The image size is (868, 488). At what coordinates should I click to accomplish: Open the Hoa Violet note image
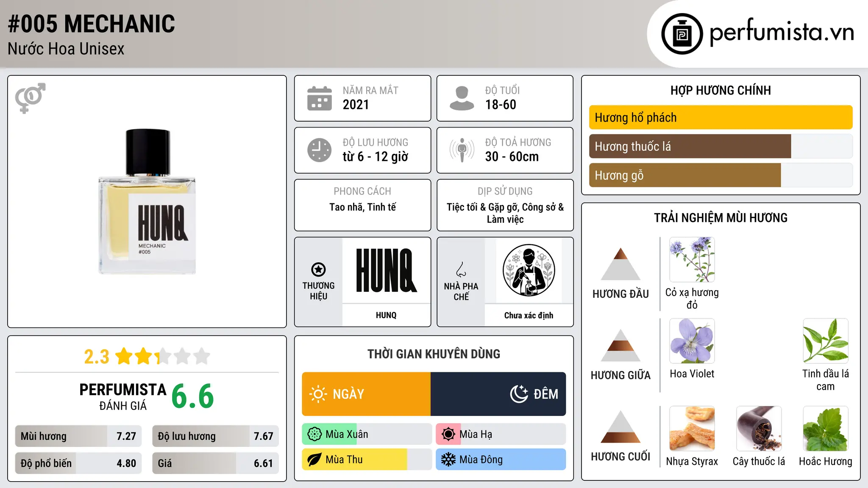point(692,341)
